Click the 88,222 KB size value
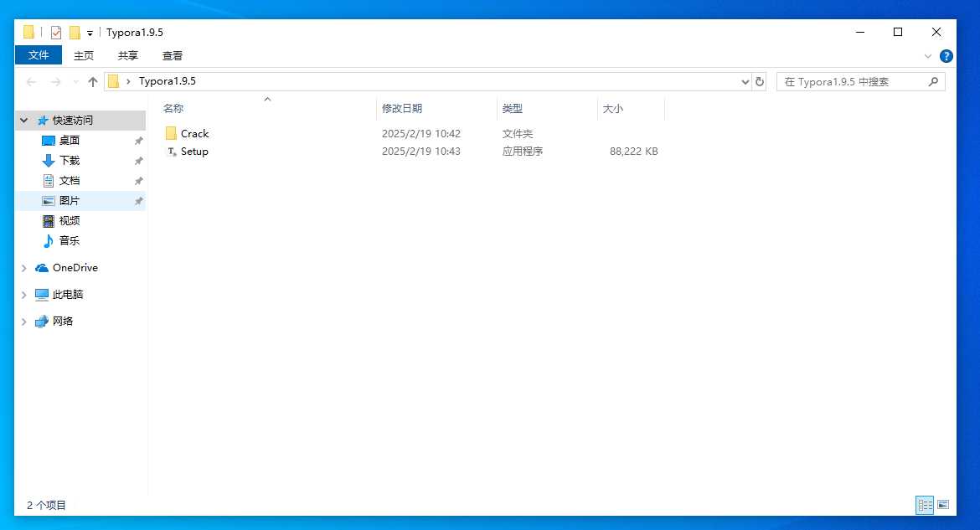980x530 pixels. coord(634,152)
